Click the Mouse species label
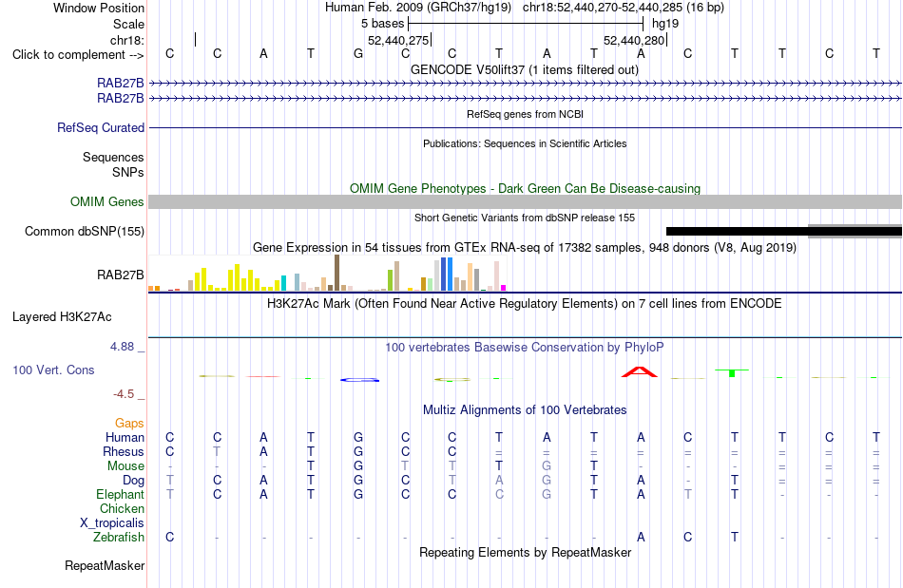903x588 pixels. 125,466
